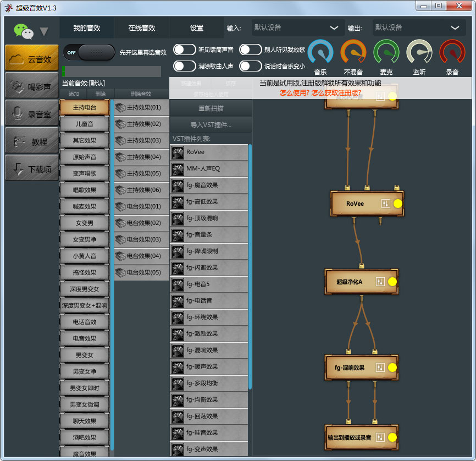This screenshot has height=461, width=476.
Task: Click the 重新扫描 button
Action: 211,108
